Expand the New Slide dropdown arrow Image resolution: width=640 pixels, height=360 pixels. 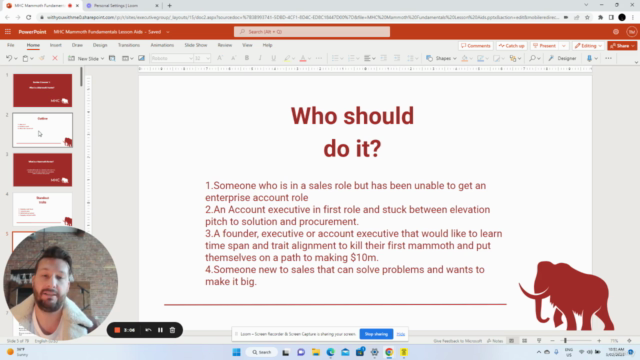(102, 59)
